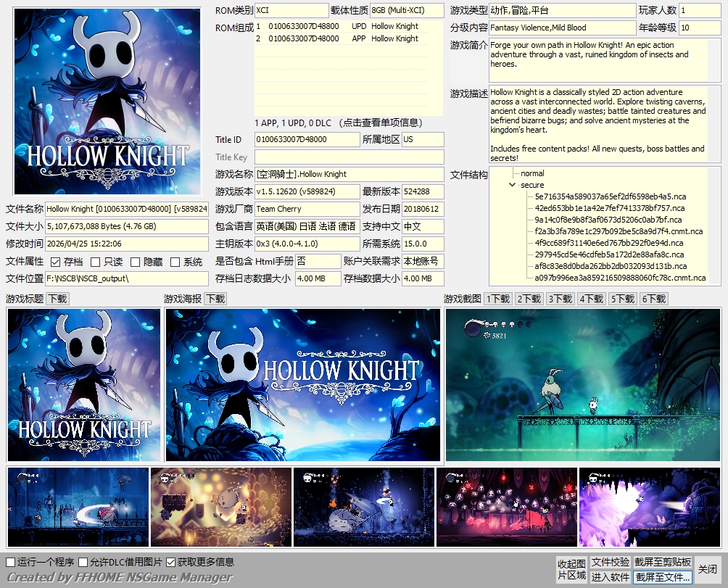Download the game title image (游戏标题 下载)

tap(58, 299)
